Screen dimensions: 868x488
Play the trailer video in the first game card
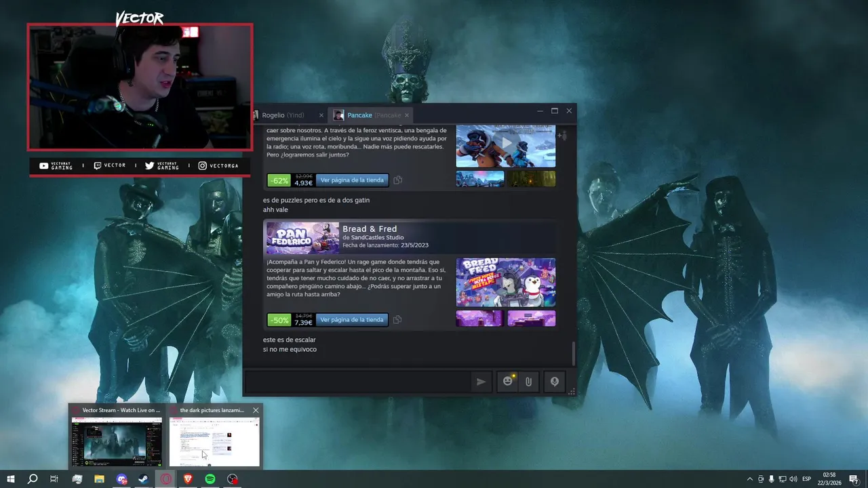pyautogui.click(x=506, y=144)
